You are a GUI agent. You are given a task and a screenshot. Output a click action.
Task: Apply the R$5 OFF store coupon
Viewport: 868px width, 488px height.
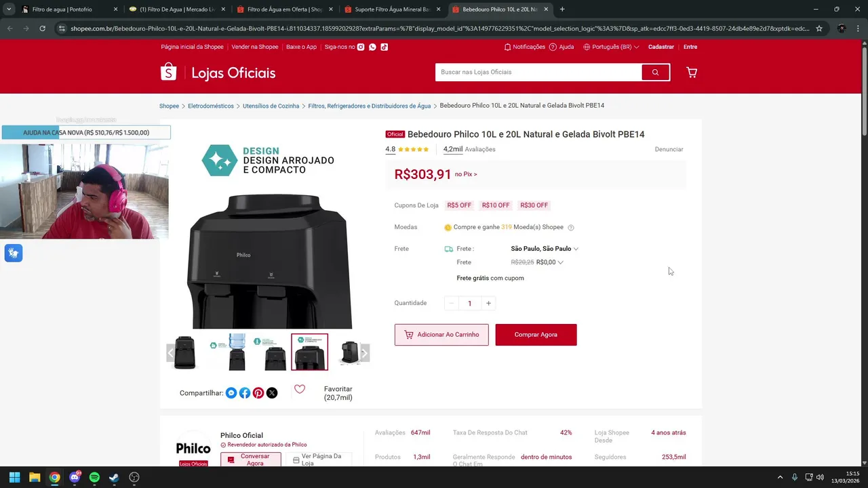click(459, 205)
